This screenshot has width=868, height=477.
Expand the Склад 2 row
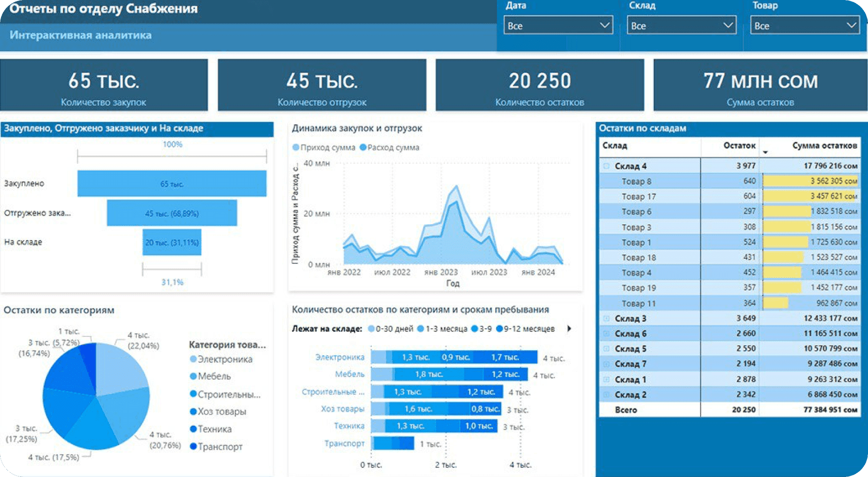click(606, 395)
